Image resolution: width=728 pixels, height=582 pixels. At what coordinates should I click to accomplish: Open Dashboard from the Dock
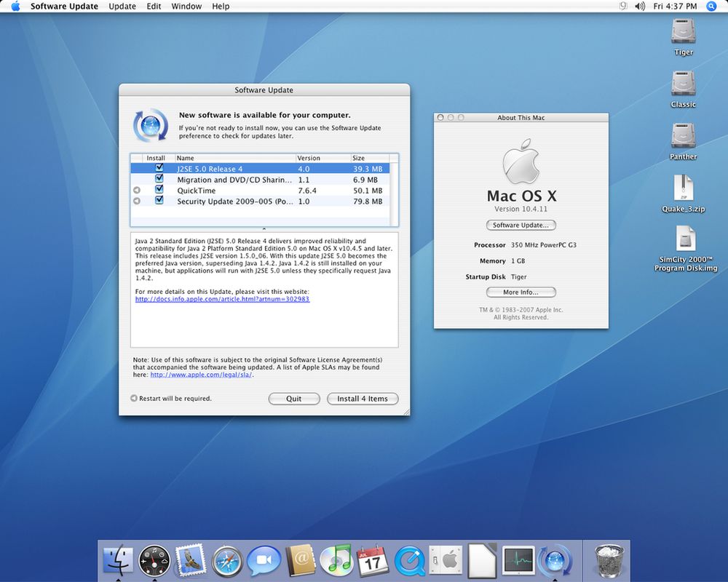click(154, 560)
